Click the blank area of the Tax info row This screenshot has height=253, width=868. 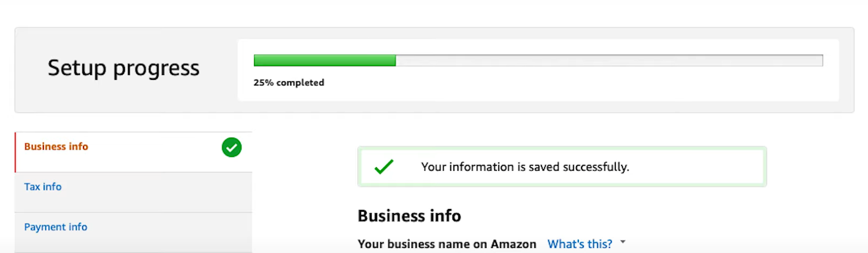coord(157,192)
